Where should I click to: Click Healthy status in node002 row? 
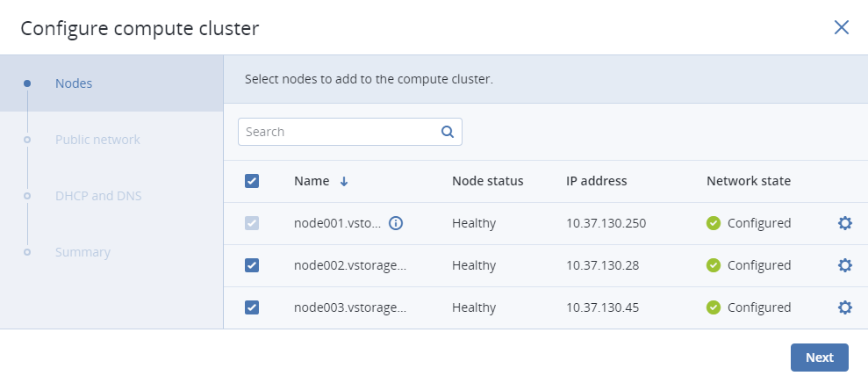pos(474,265)
